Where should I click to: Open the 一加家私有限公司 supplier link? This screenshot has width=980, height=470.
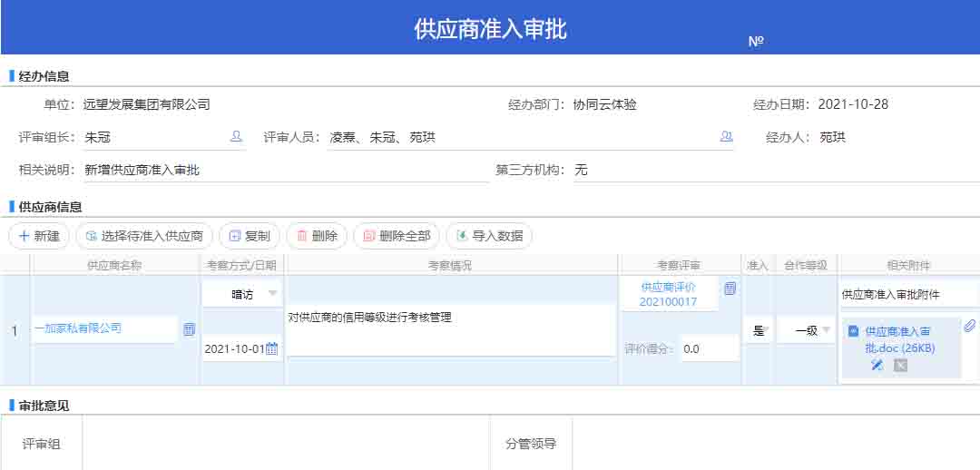[78, 328]
